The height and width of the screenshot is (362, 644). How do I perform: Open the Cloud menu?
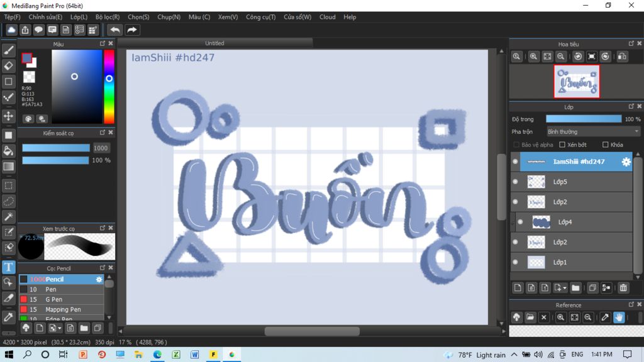[327, 17]
